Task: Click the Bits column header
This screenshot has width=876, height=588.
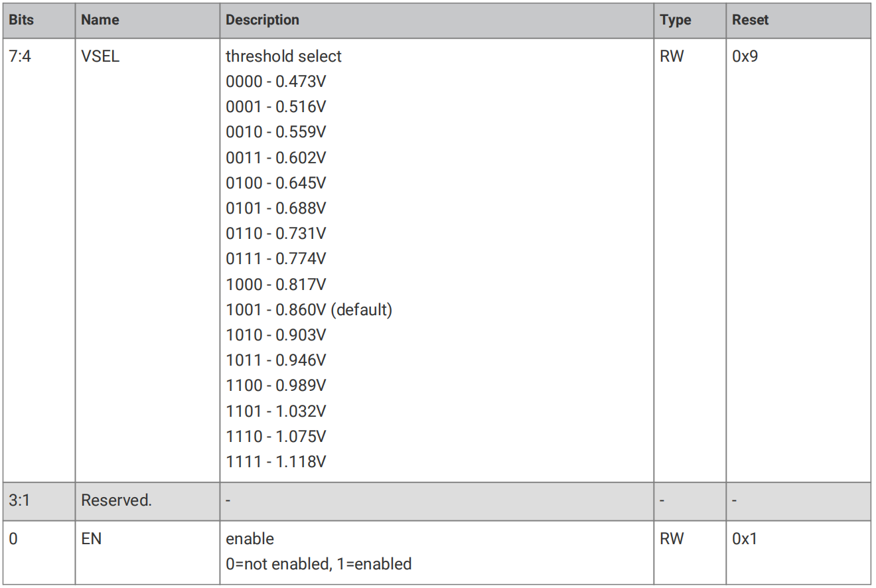Action: [20, 20]
